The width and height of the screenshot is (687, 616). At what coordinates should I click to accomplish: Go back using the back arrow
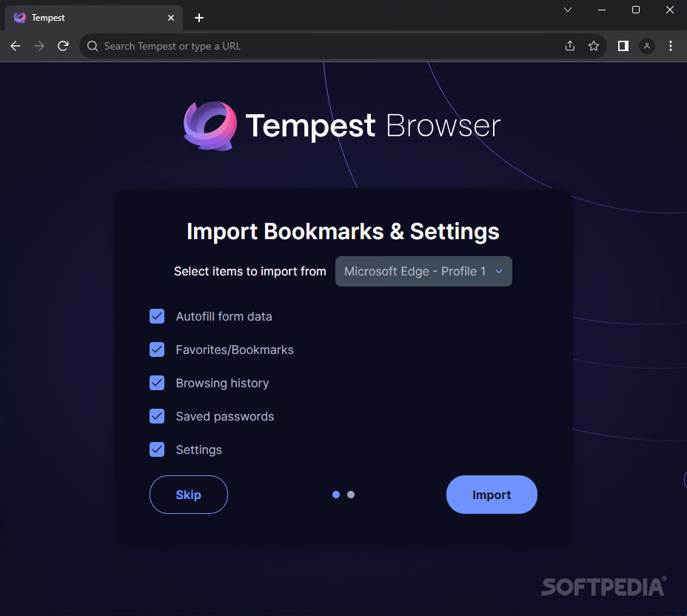coord(16,46)
